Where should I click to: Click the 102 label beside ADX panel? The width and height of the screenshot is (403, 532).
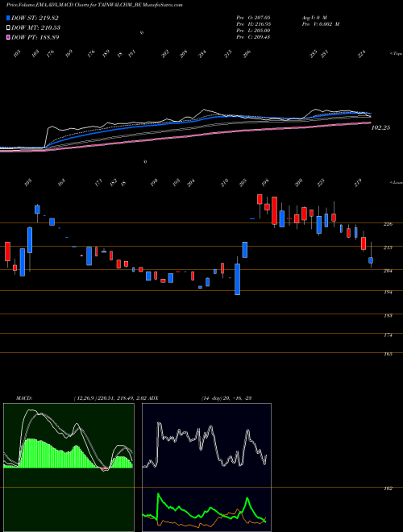point(388,488)
